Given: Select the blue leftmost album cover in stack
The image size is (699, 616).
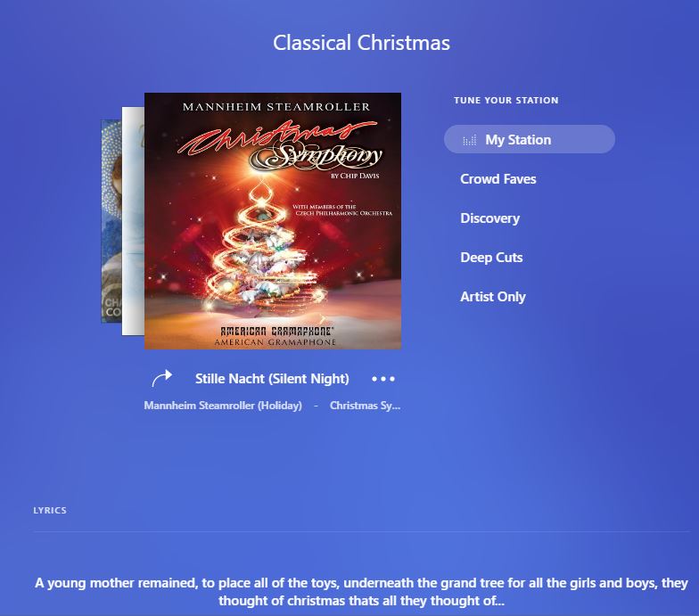Looking at the screenshot, I should click(x=111, y=221).
